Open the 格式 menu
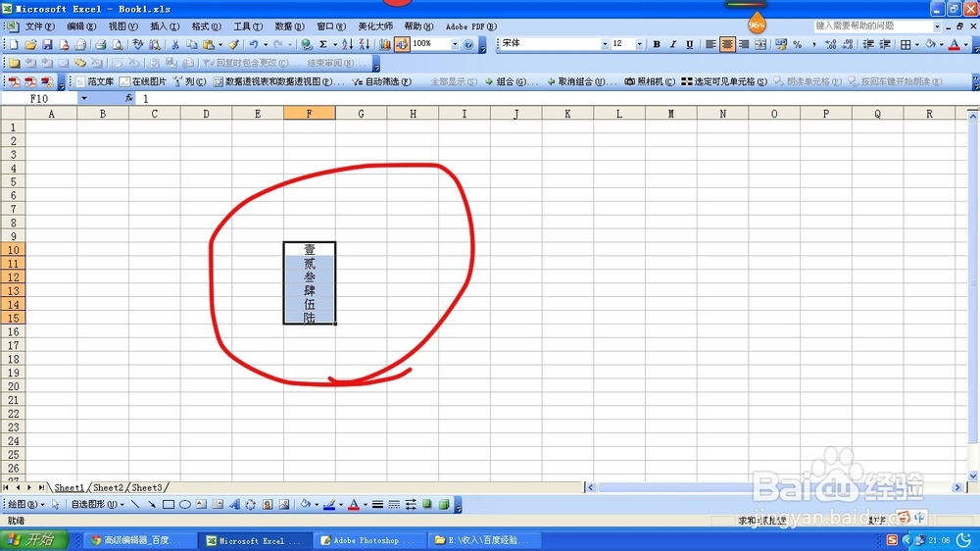This screenshot has width=980, height=551. (206, 26)
